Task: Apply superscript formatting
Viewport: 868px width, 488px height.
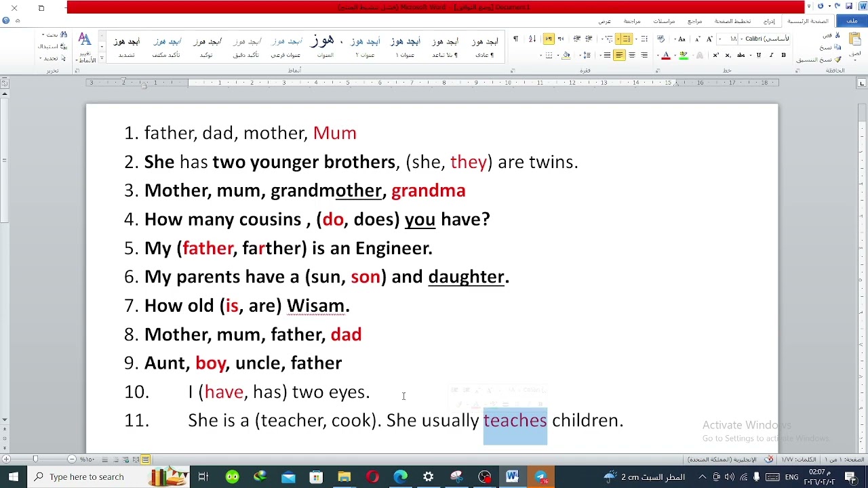Action: (715, 55)
